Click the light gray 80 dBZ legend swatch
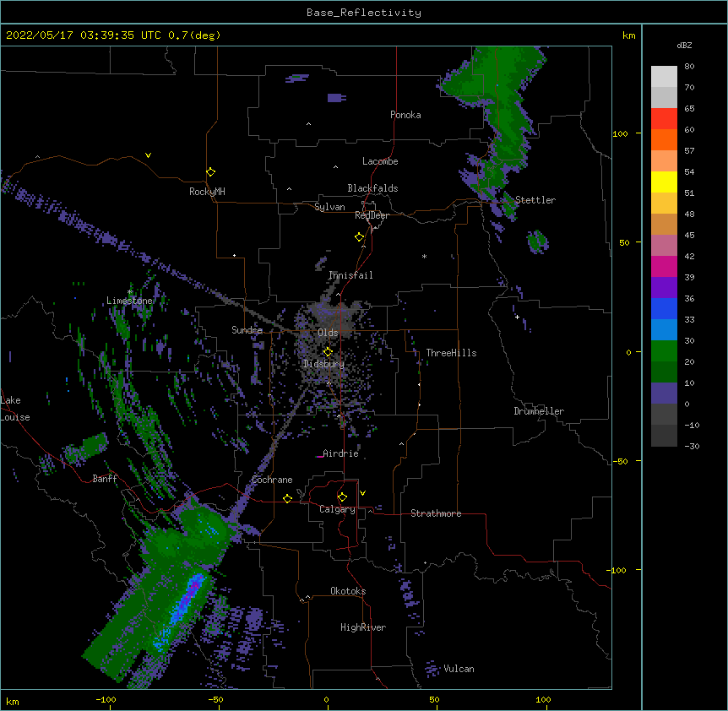Viewport: 728px width, 711px height. coord(664,77)
